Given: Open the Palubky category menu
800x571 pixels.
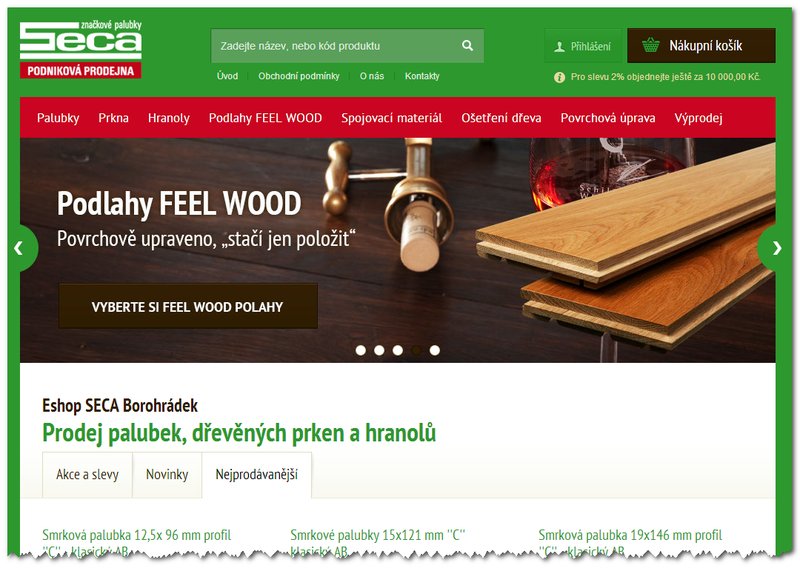Looking at the screenshot, I should (x=58, y=118).
